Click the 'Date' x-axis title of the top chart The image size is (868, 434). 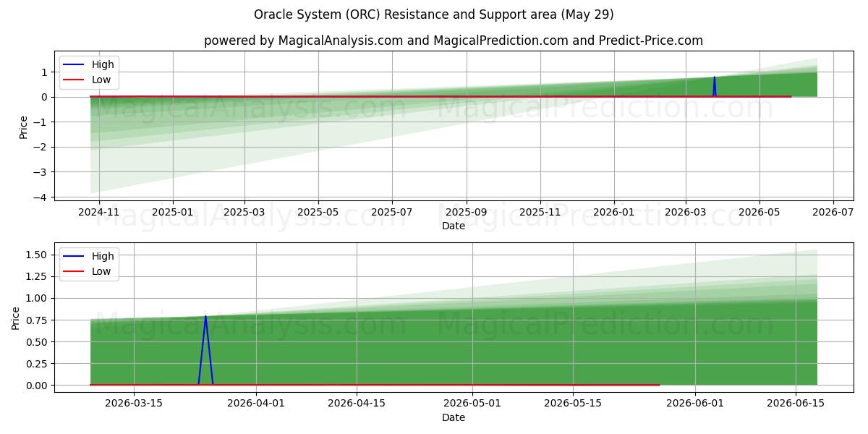point(454,226)
